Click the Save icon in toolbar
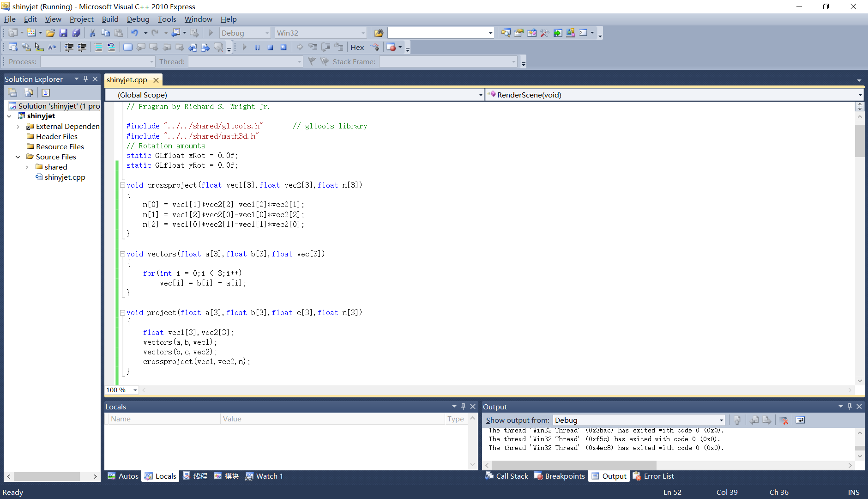The height and width of the screenshot is (499, 868). point(63,33)
